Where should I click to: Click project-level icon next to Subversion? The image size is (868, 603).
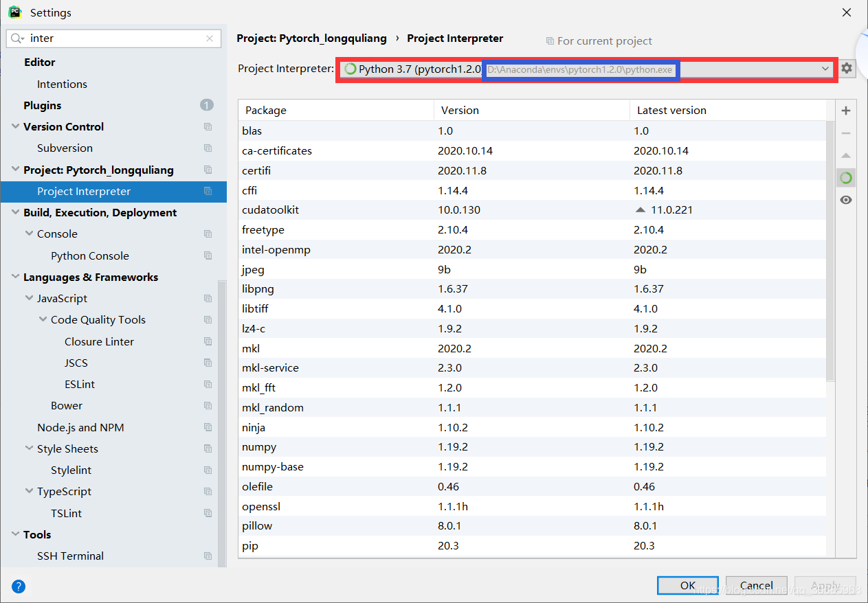[x=208, y=148]
